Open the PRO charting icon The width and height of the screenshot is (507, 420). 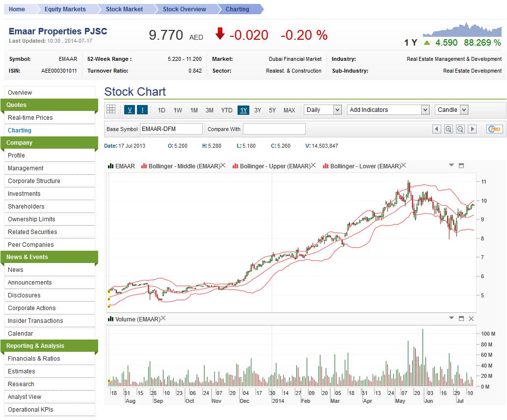coord(495,129)
